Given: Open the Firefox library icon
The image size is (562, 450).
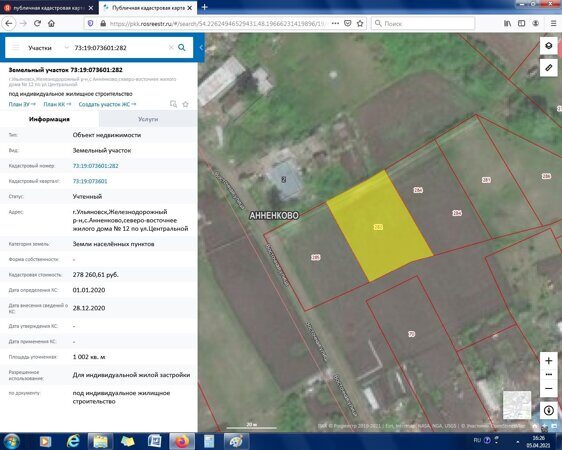Looking at the screenshot, I should click(508, 23).
